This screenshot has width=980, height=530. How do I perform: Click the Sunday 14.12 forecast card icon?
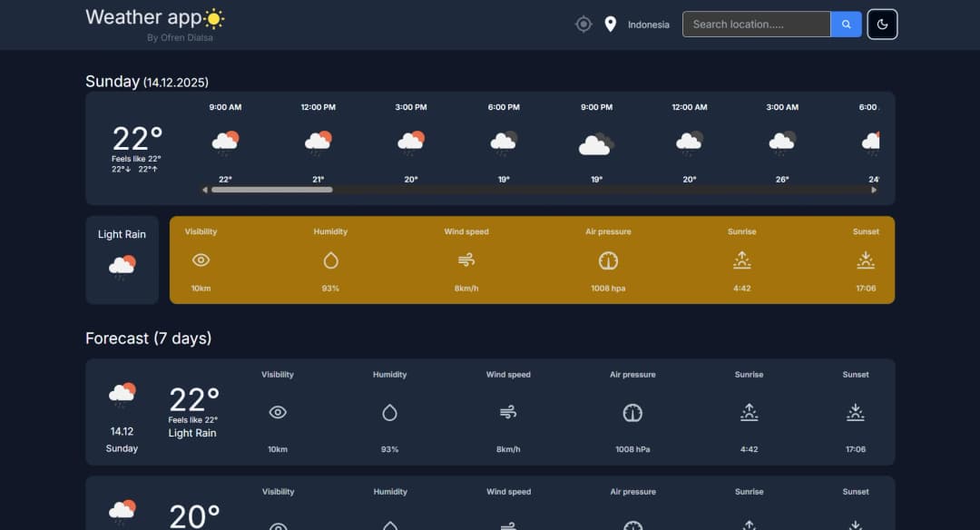pyautogui.click(x=122, y=395)
